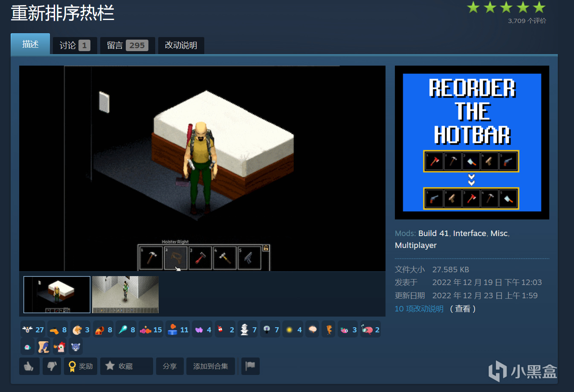This screenshot has height=392, width=574.
Task: Open the 改动说明 change notes tab
Action: tap(181, 45)
